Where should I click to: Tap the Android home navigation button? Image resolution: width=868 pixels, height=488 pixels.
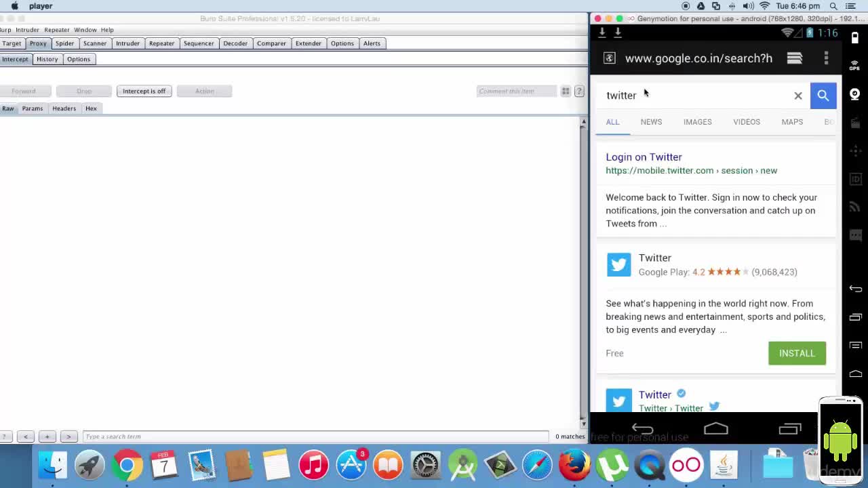716,428
